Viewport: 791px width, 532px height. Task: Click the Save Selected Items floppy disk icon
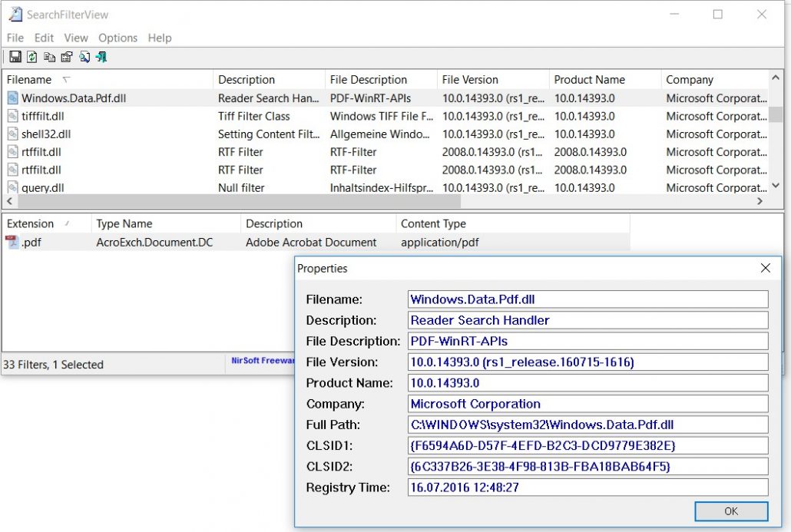(15, 56)
